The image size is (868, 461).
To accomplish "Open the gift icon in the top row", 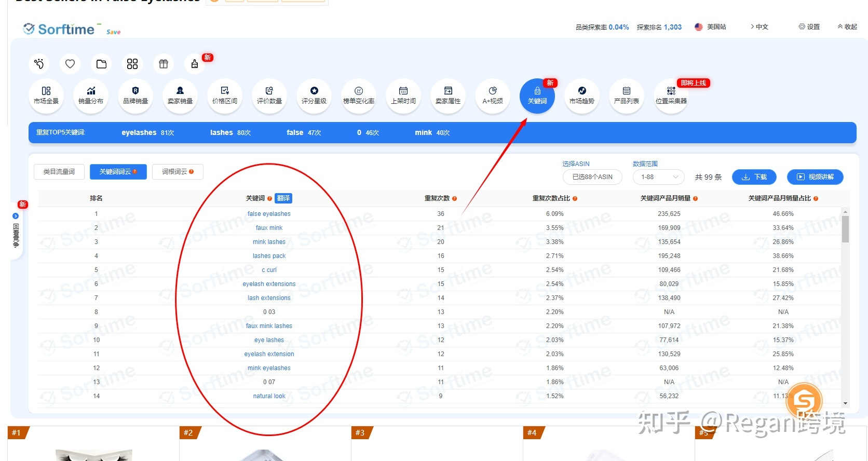I will click(164, 64).
